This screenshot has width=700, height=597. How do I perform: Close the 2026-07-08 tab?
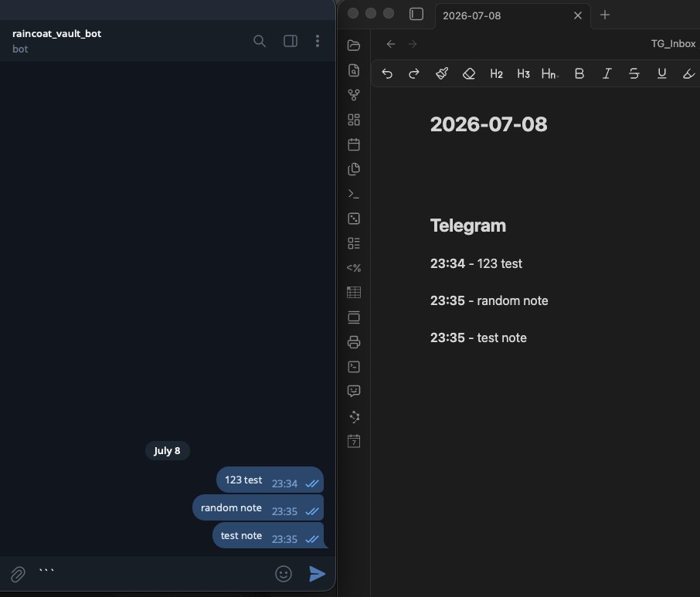pos(578,15)
